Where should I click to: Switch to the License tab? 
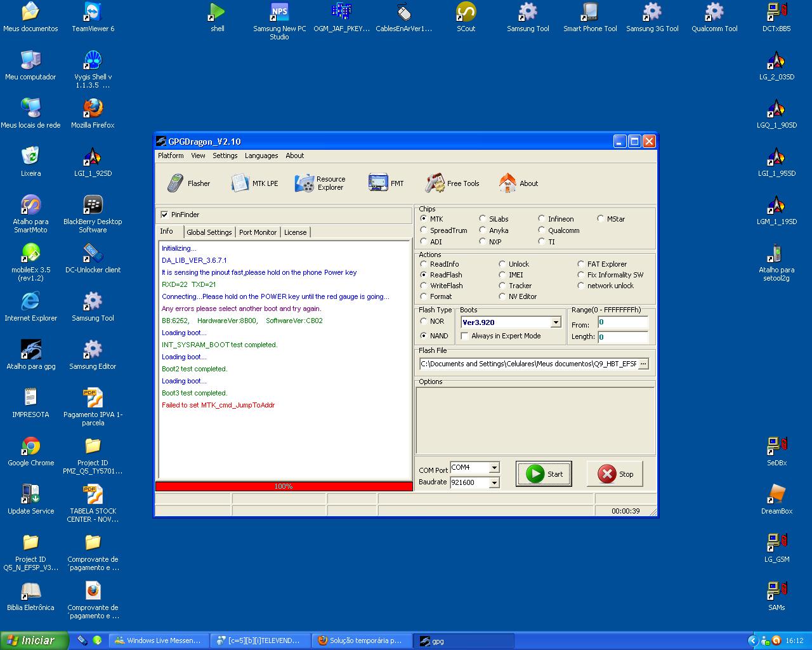click(x=295, y=232)
